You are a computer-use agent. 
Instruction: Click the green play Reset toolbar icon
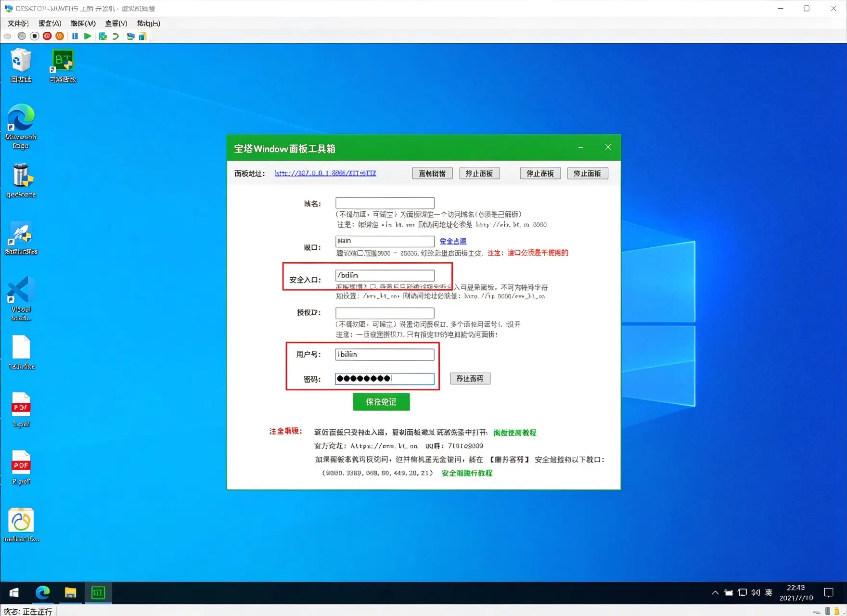tap(88, 36)
